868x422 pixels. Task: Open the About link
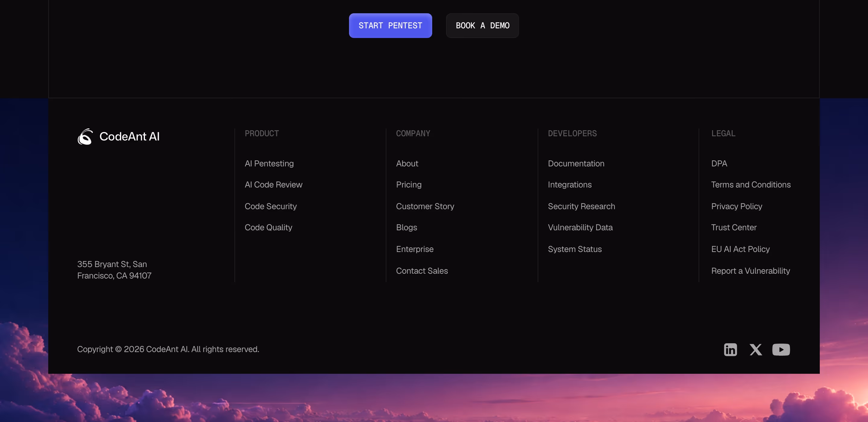(407, 163)
